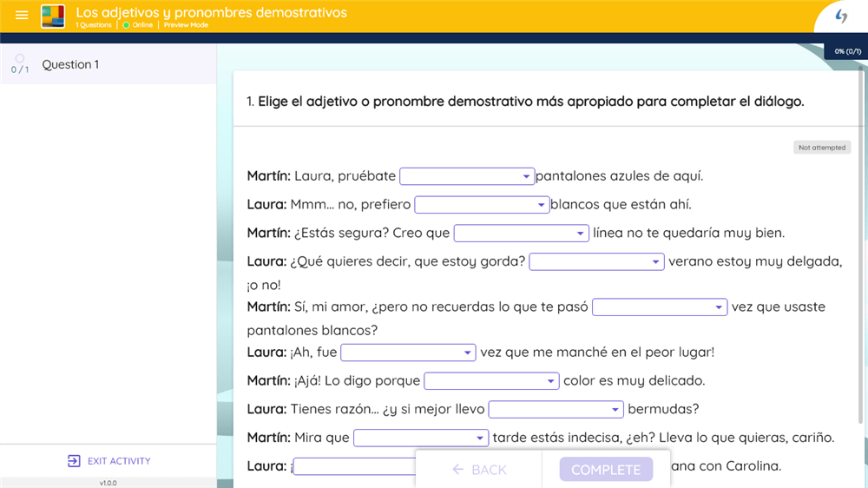The height and width of the screenshot is (488, 868).
Task: Click the EXIT ACTIVITY link
Action: coord(108,461)
